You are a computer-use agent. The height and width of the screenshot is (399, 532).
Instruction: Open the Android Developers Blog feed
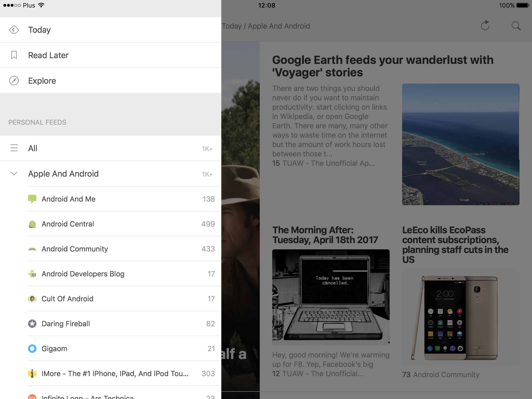pos(83,274)
